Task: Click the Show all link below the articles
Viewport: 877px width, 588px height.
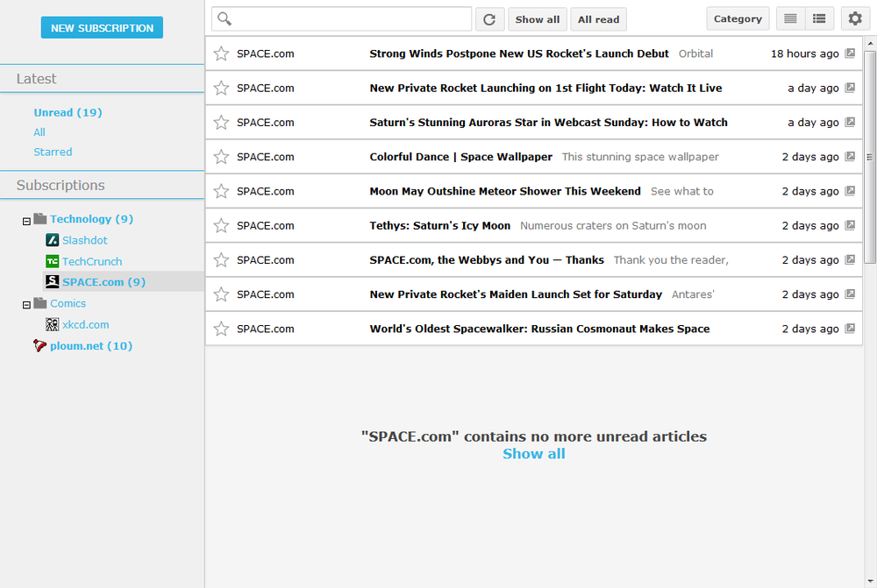Action: coord(533,454)
